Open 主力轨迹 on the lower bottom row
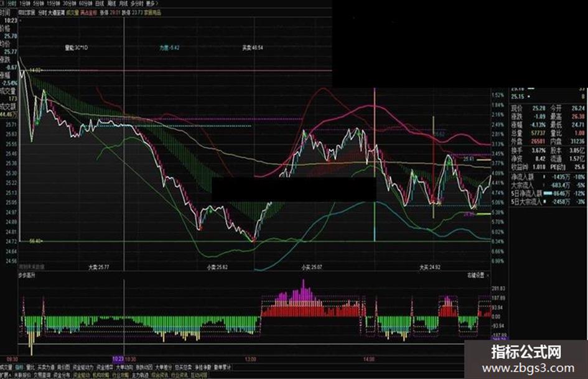The width and height of the screenshot is (588, 379). click(x=140, y=375)
